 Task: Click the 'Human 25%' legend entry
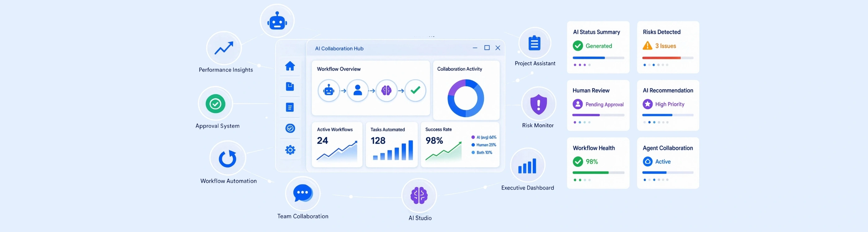(x=484, y=145)
